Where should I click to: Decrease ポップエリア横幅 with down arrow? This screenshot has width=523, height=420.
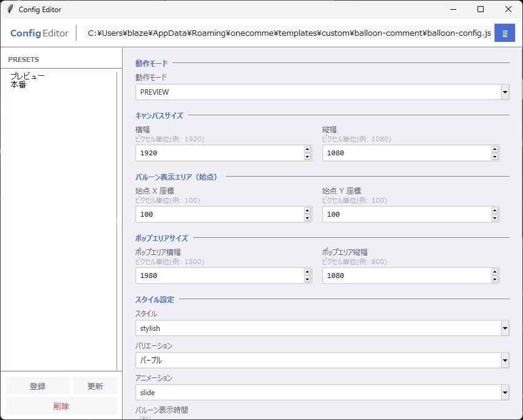coord(309,279)
